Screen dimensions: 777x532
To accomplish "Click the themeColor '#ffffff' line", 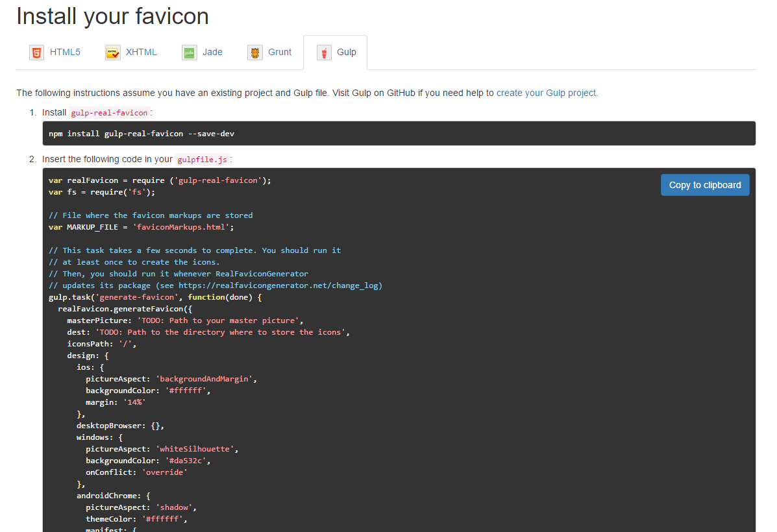I will pos(136,519).
